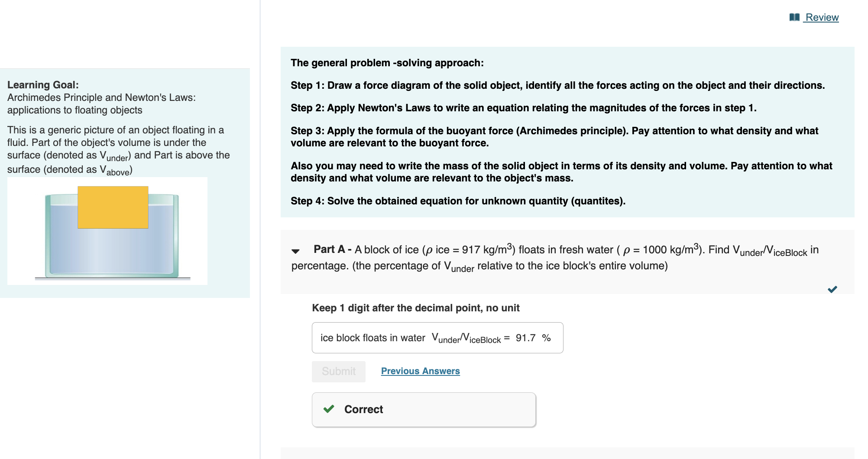This screenshot has height=459, width=868.
Task: Click the green checkmark inside the Correct box
Action: [329, 409]
